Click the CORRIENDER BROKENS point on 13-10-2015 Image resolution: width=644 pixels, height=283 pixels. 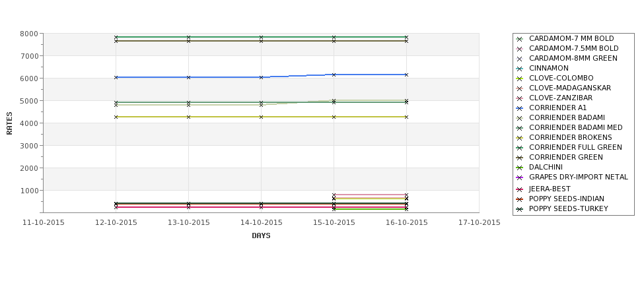(188, 117)
